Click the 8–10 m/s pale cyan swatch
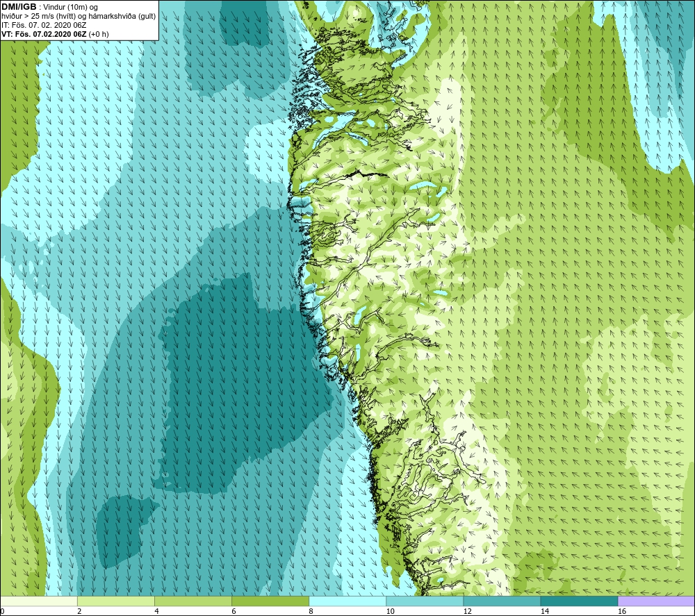 (347, 601)
